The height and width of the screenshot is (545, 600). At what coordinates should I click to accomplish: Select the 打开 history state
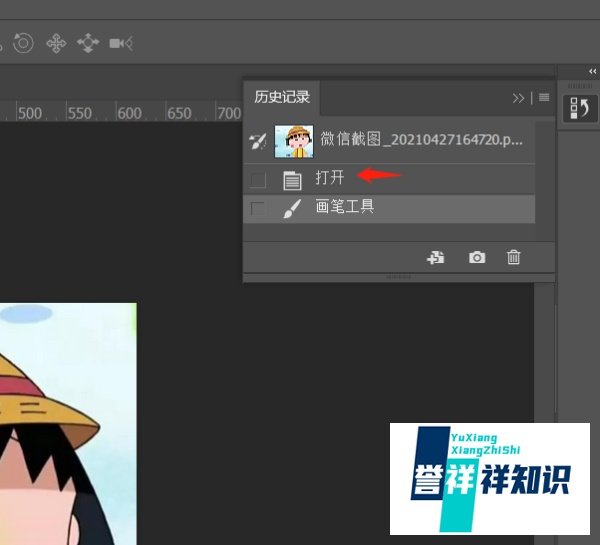click(x=389, y=179)
